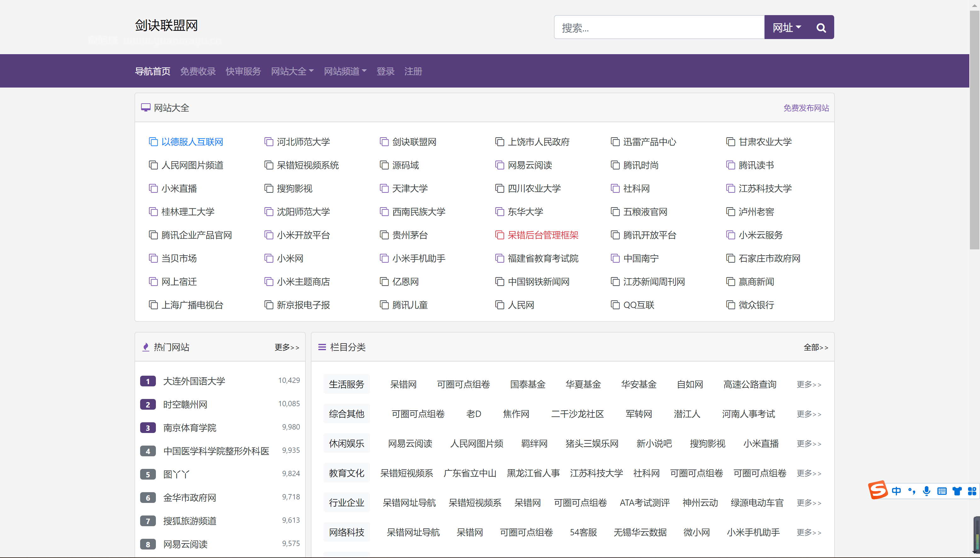
Task: Click the Sogou microphone voice input icon
Action: pyautogui.click(x=926, y=491)
